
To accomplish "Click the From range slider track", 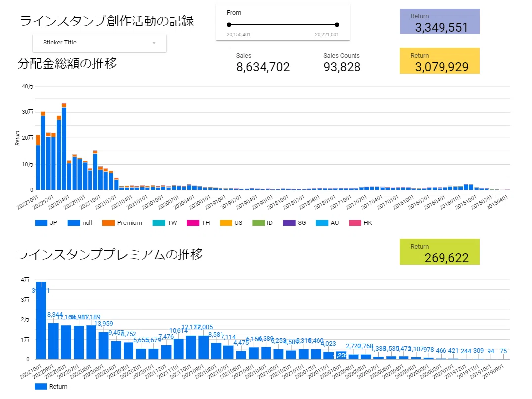I will click(283, 25).
